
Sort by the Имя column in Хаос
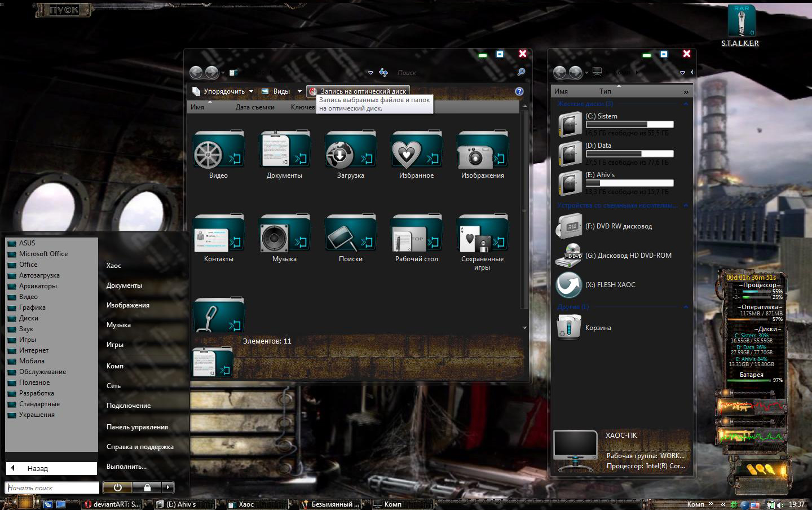pos(197,107)
